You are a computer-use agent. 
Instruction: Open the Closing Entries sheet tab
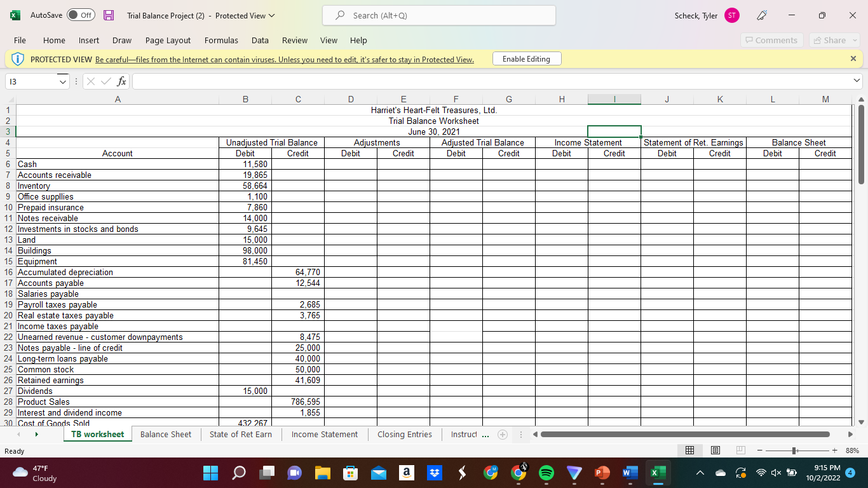tap(405, 435)
